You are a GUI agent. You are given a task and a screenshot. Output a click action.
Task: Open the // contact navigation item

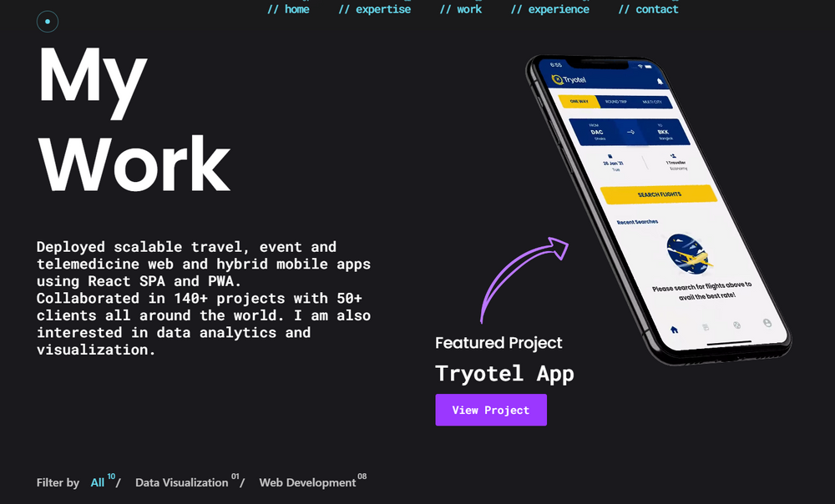pyautogui.click(x=648, y=9)
